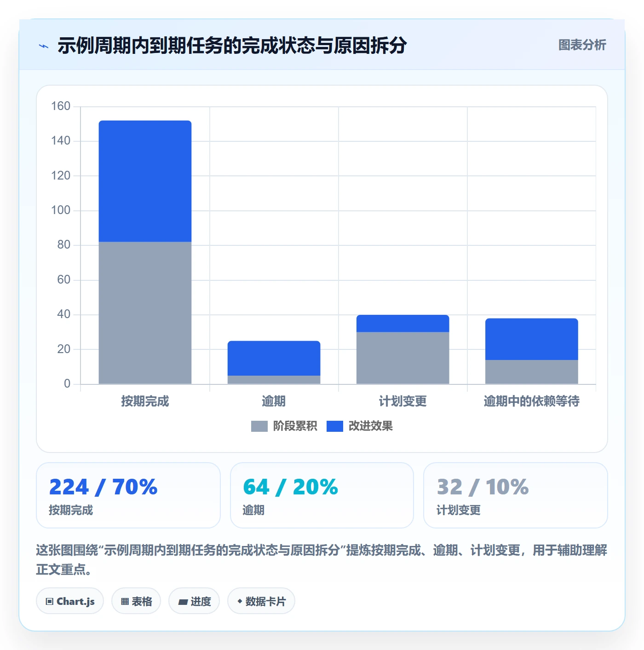Toggle the 阶段累积 legend item
The width and height of the screenshot is (644, 650).
point(284,426)
